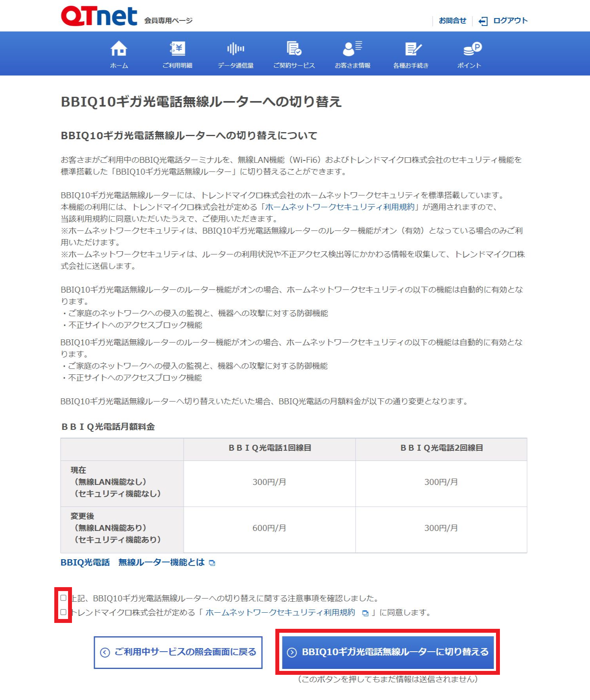This screenshot has width=590, height=700.
Task: Click the お問合せ link
Action: click(452, 20)
